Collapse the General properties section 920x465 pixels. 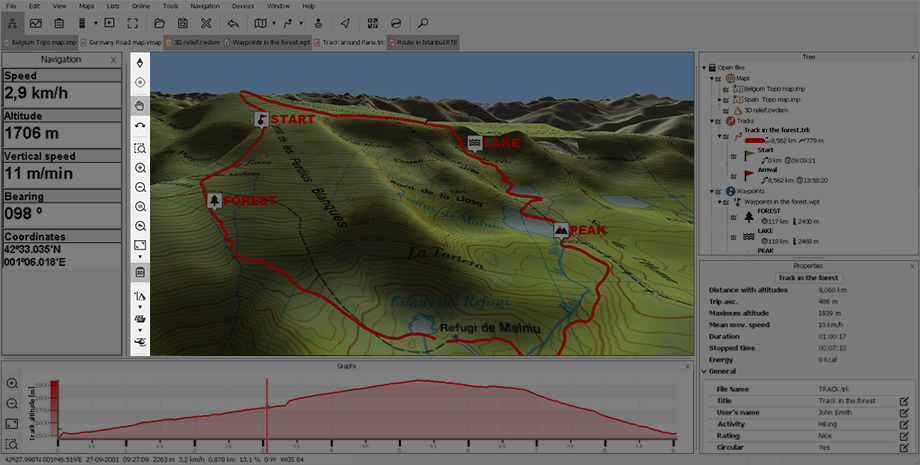pos(704,371)
